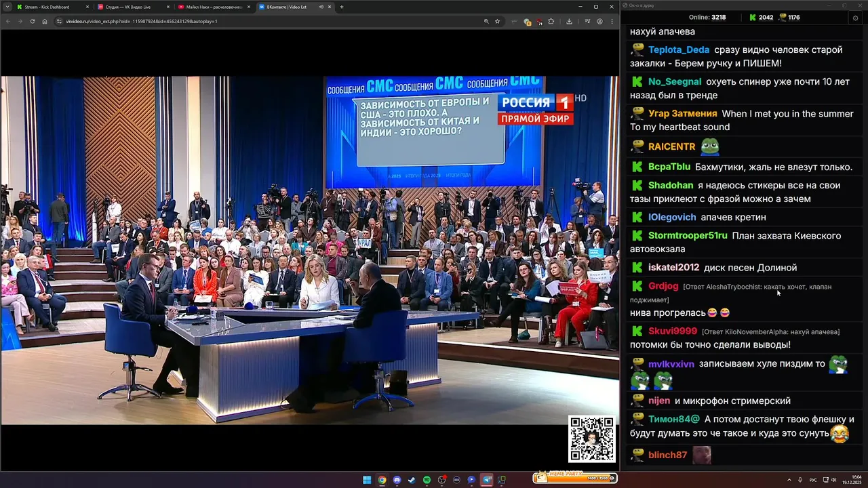Click the MEME PARTY progress widget

click(575, 478)
